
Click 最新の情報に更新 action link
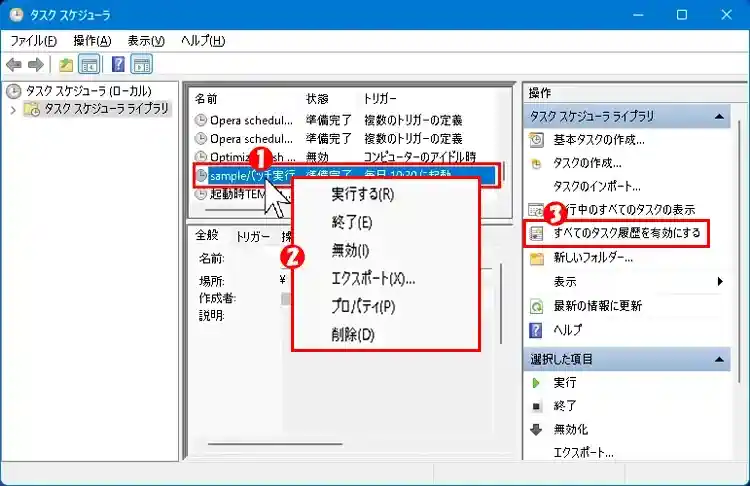tap(598, 306)
